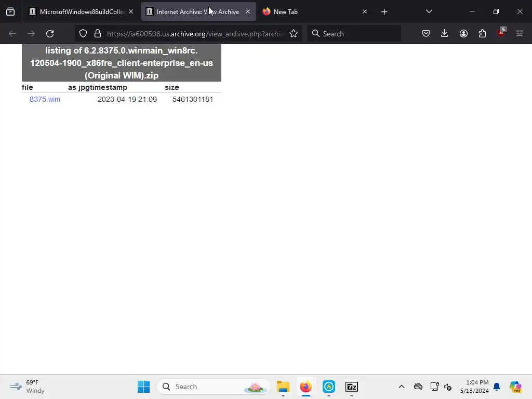The image size is (532, 399).
Task: Open the notification bell
Action: [497, 387]
